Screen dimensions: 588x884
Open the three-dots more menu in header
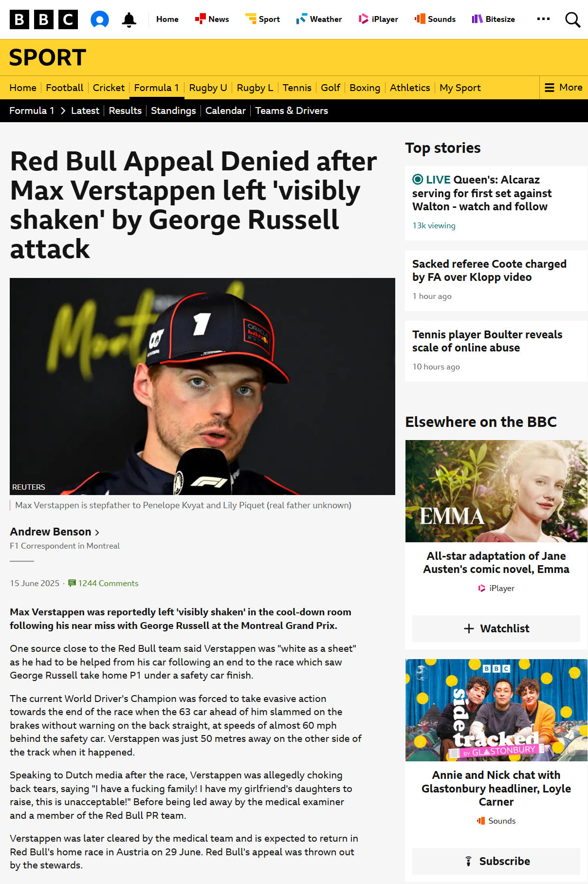coord(543,19)
